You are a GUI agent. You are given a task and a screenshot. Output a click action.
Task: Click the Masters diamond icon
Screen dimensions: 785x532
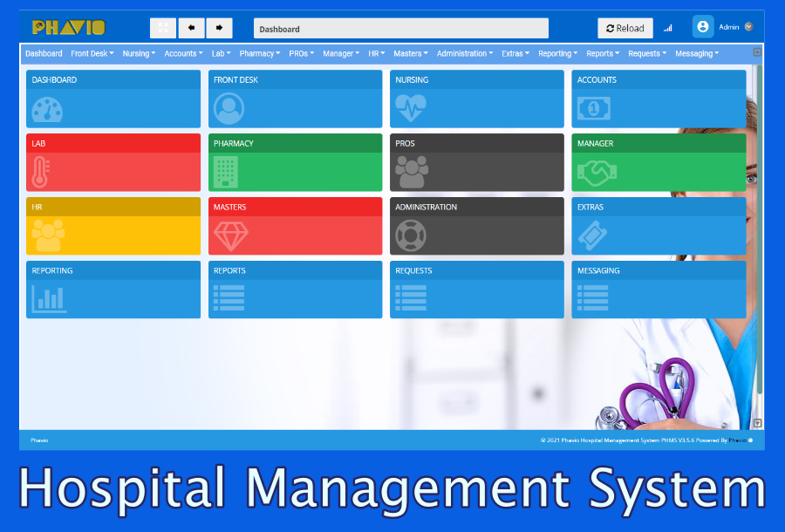tap(230, 236)
